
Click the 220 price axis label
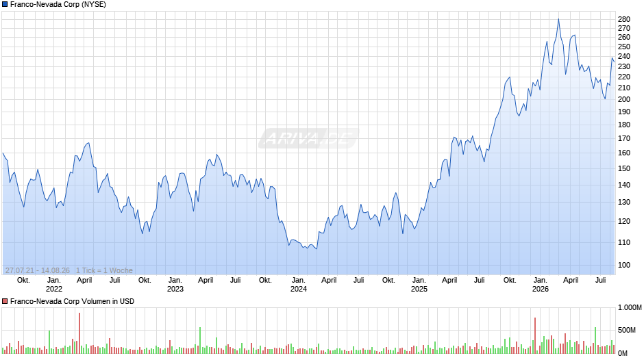(x=624, y=77)
